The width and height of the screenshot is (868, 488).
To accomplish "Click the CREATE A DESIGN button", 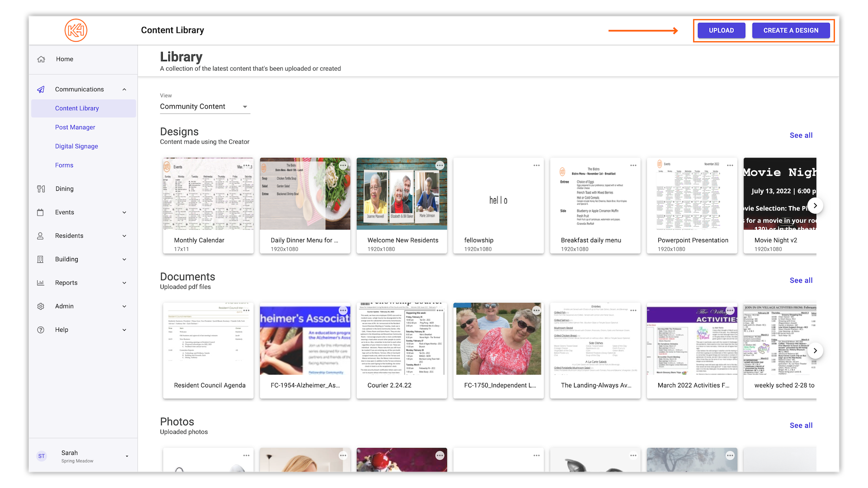I will click(791, 30).
